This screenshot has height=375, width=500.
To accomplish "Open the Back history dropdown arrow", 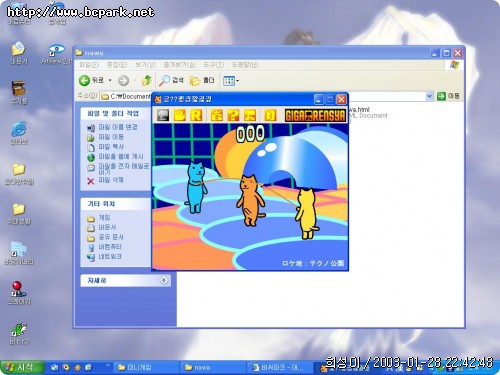I will pyautogui.click(x=110, y=80).
